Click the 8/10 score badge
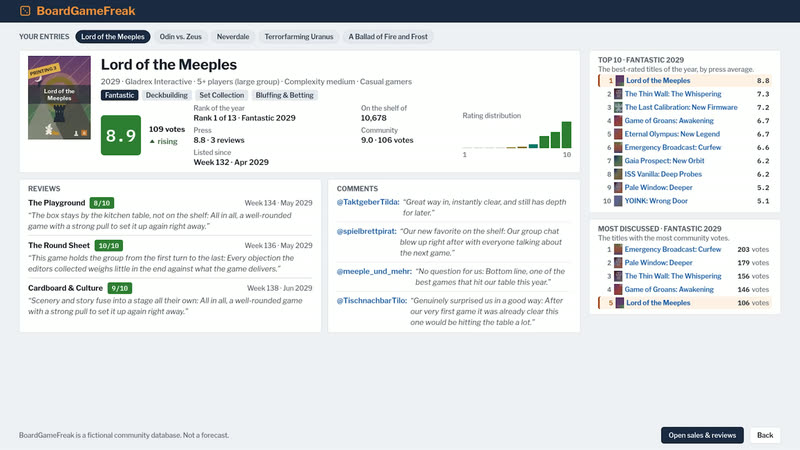Screen dimensions: 800x450 (102, 203)
